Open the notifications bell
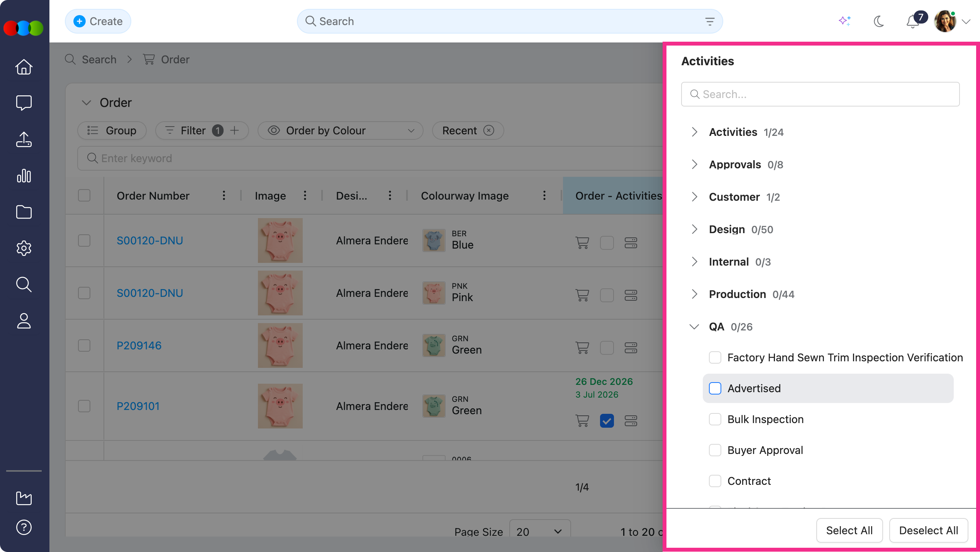This screenshot has width=980, height=552. (x=913, y=22)
